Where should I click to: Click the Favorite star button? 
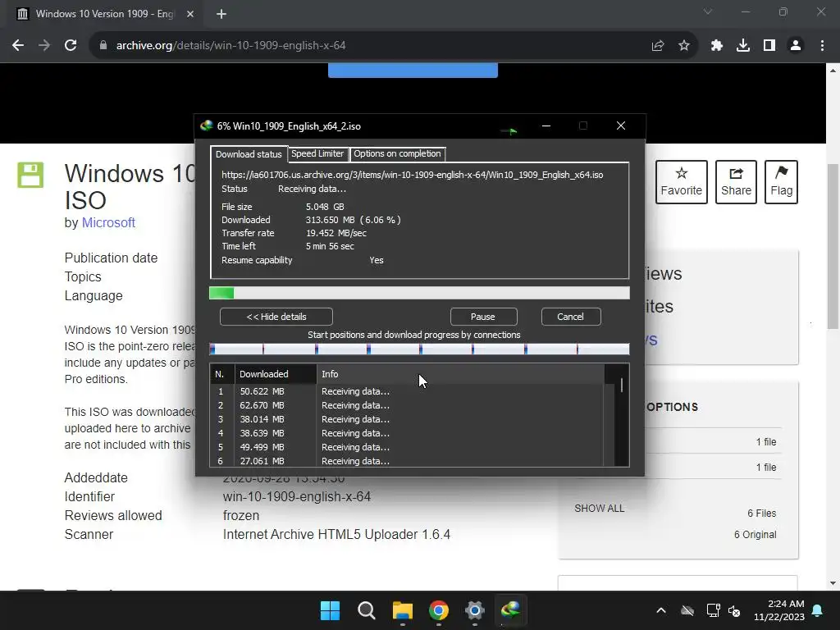pyautogui.click(x=681, y=182)
